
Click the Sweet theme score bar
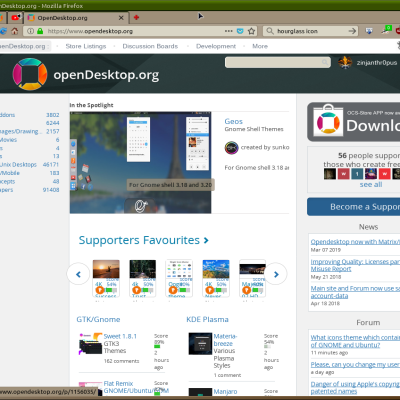tap(157, 347)
